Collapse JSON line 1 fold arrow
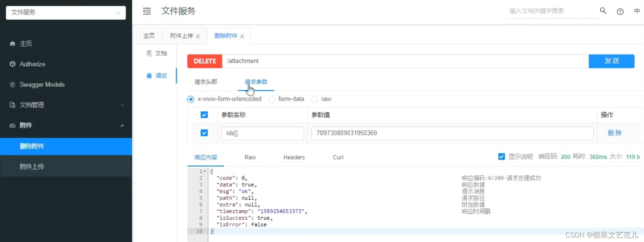This screenshot has width=644, height=242. tap(205, 172)
